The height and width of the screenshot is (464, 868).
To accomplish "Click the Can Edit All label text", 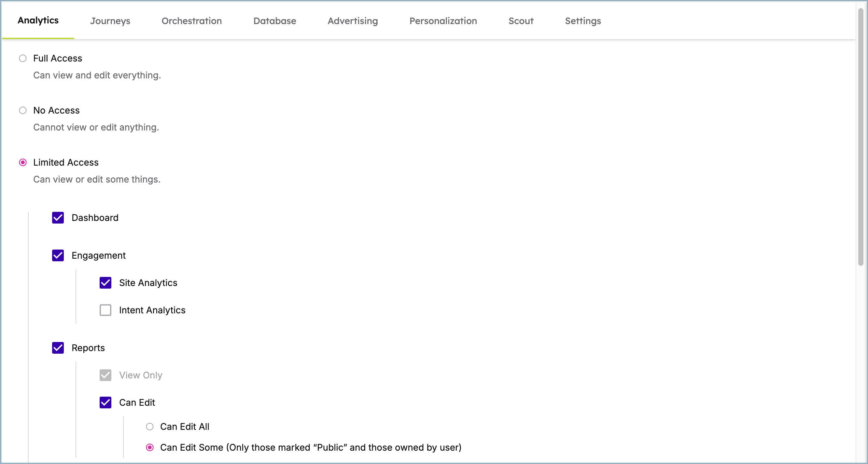I will [x=185, y=427].
